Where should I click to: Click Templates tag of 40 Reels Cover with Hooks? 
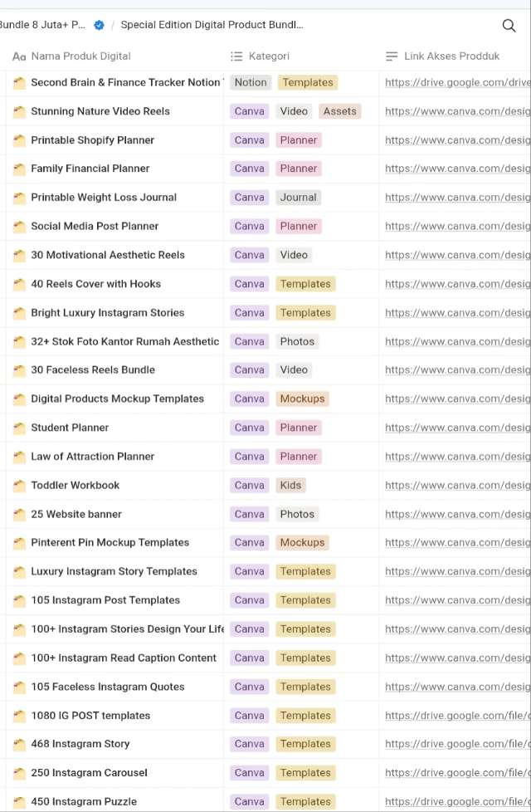pos(305,284)
